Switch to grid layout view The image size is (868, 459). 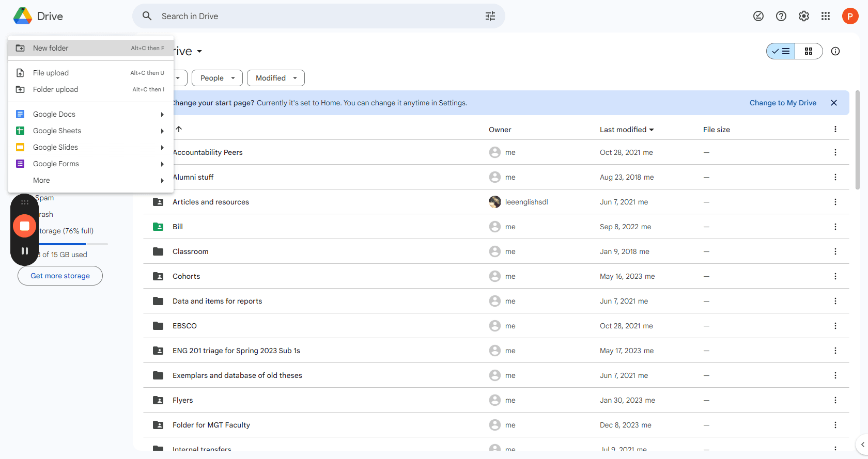pyautogui.click(x=809, y=51)
